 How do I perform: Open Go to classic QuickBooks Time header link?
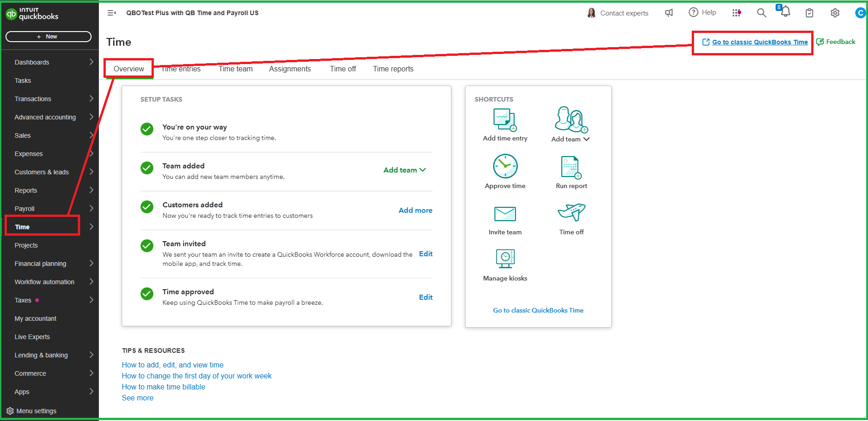[760, 42]
